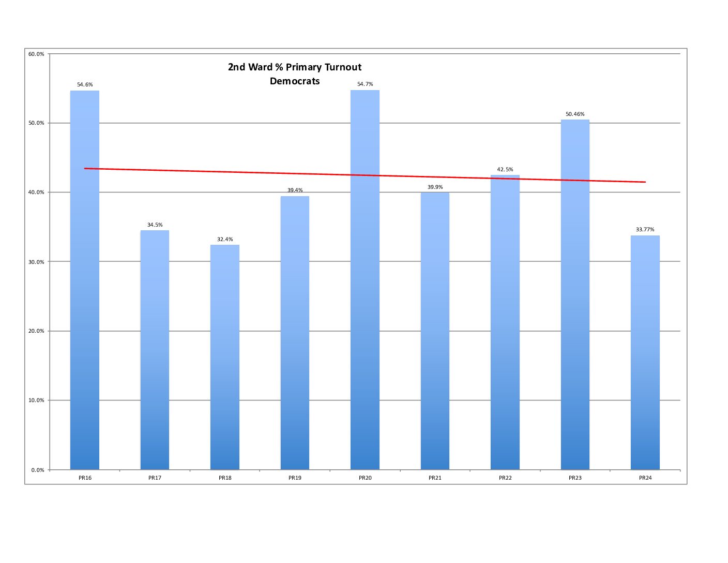Select the PR21 axis label
This screenshot has height=563, width=728.
point(435,478)
